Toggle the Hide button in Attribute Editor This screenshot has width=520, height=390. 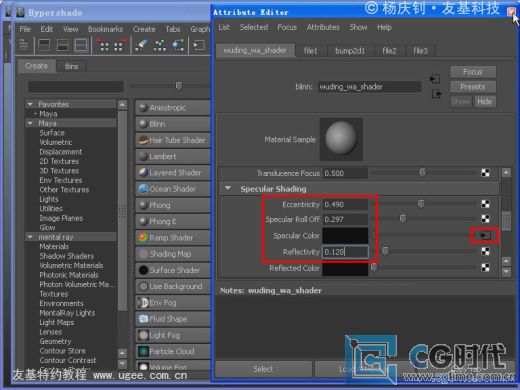coord(485,101)
